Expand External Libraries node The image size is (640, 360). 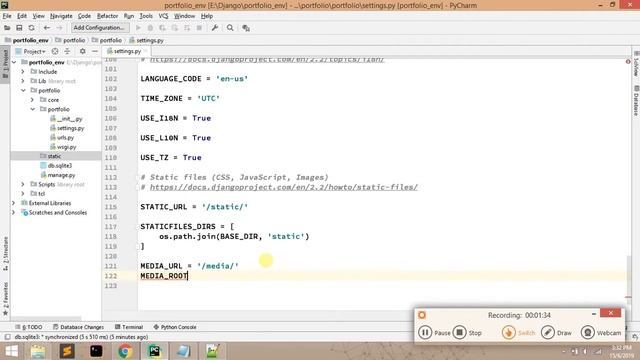tap(14, 203)
